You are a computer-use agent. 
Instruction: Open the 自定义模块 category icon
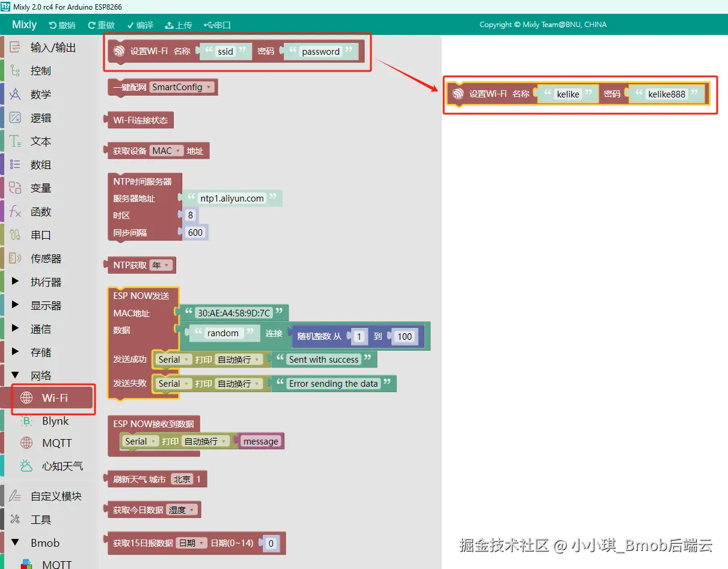(16, 496)
